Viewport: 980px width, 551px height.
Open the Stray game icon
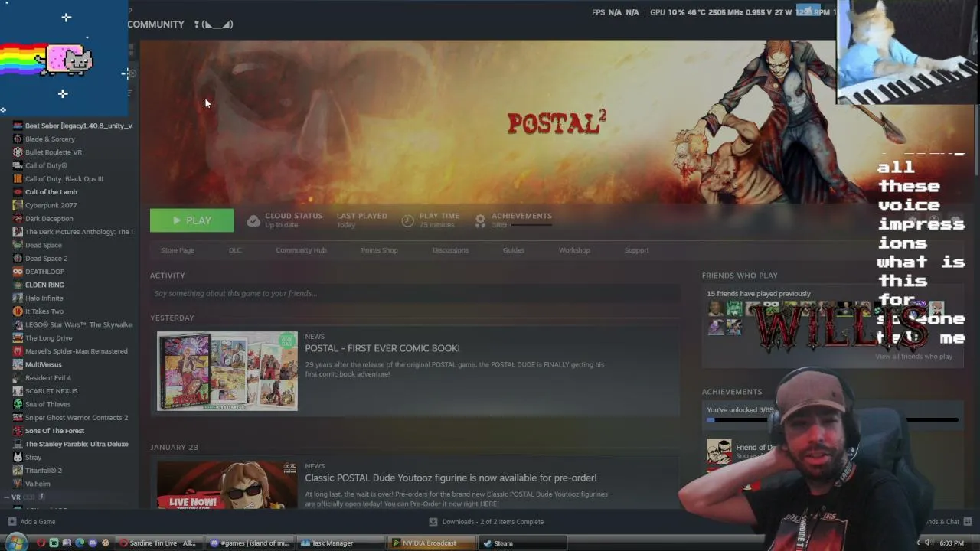18,457
